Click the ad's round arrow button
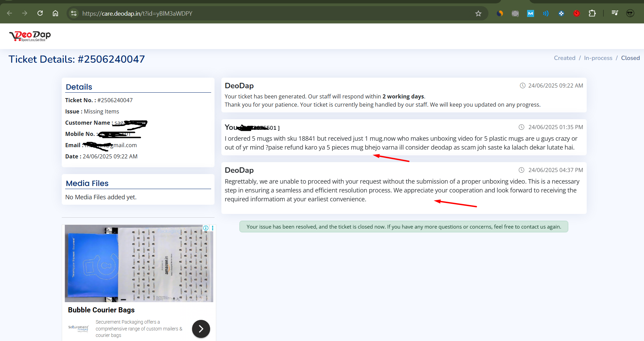The height and width of the screenshot is (341, 644). tap(201, 329)
